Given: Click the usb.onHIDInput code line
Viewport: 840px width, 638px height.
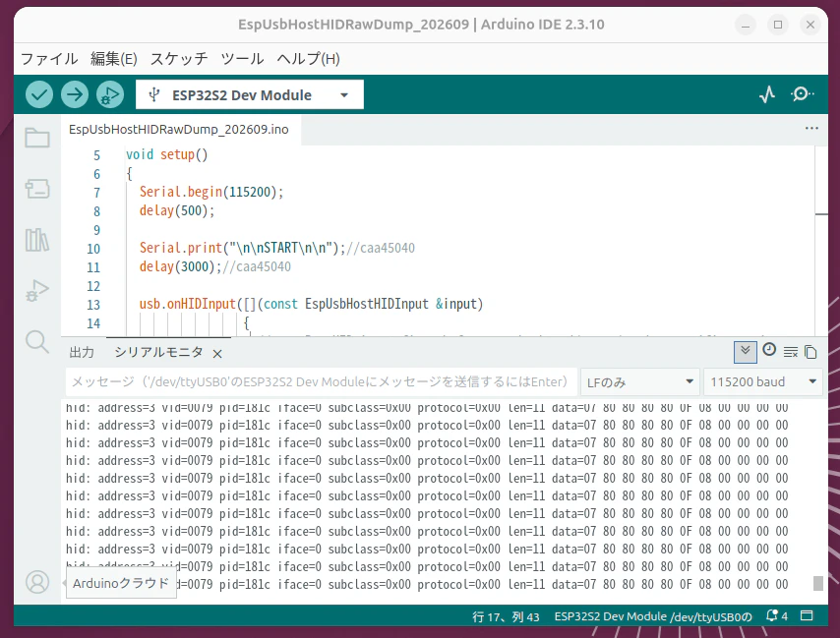Looking at the screenshot, I should tap(311, 304).
